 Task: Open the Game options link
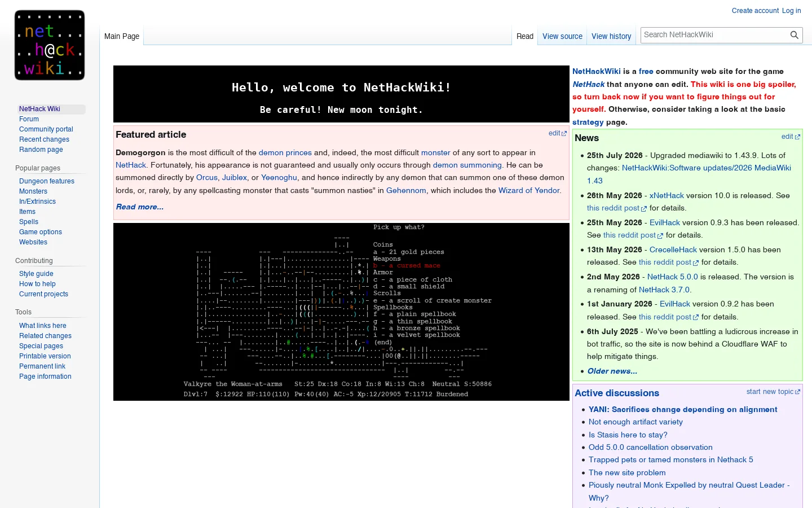pyautogui.click(x=41, y=232)
